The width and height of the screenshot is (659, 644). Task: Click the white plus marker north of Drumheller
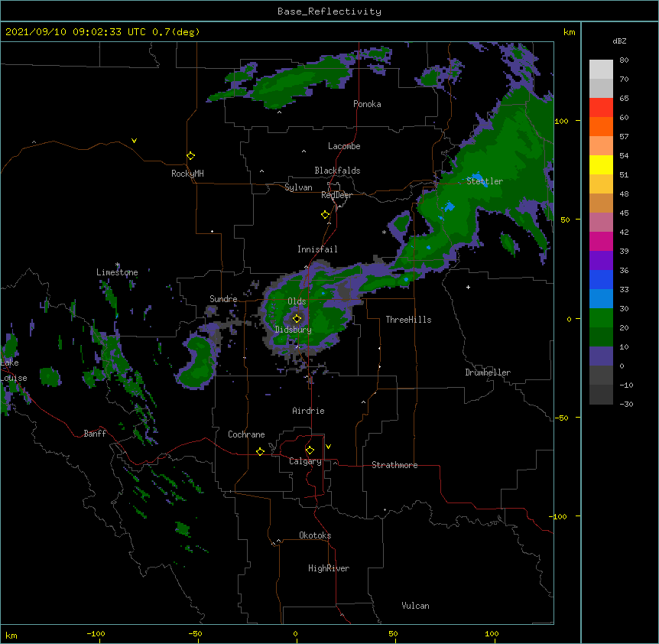(468, 287)
